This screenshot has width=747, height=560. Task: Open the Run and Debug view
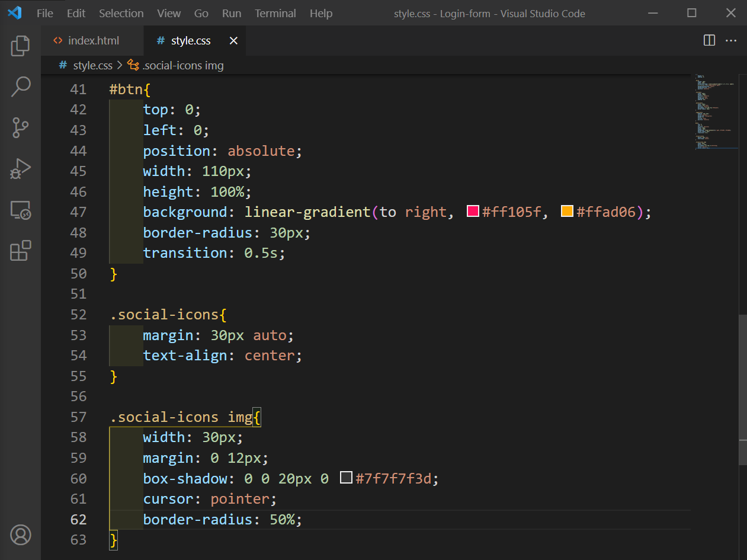(20, 168)
